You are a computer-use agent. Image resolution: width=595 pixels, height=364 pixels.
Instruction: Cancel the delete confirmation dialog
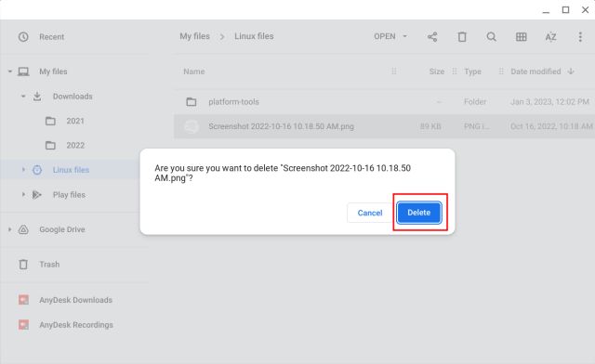370,213
